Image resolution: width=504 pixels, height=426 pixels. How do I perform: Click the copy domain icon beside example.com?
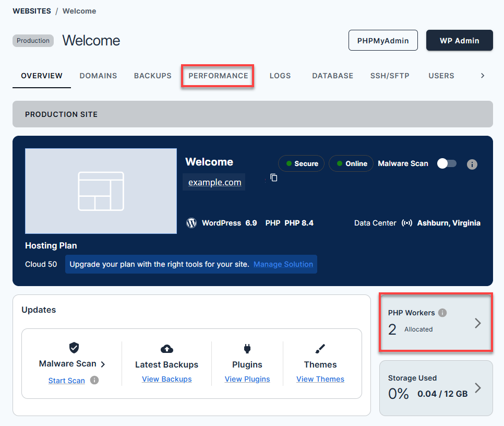click(274, 178)
